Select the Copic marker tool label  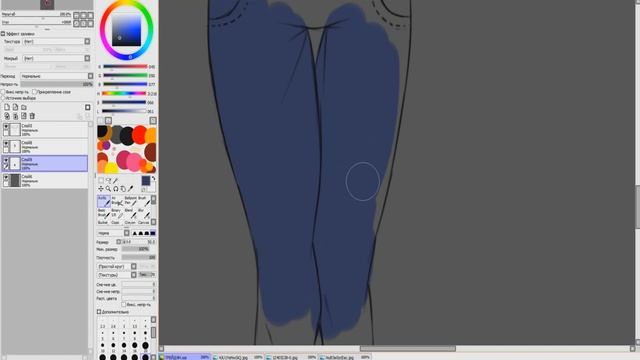116,223
